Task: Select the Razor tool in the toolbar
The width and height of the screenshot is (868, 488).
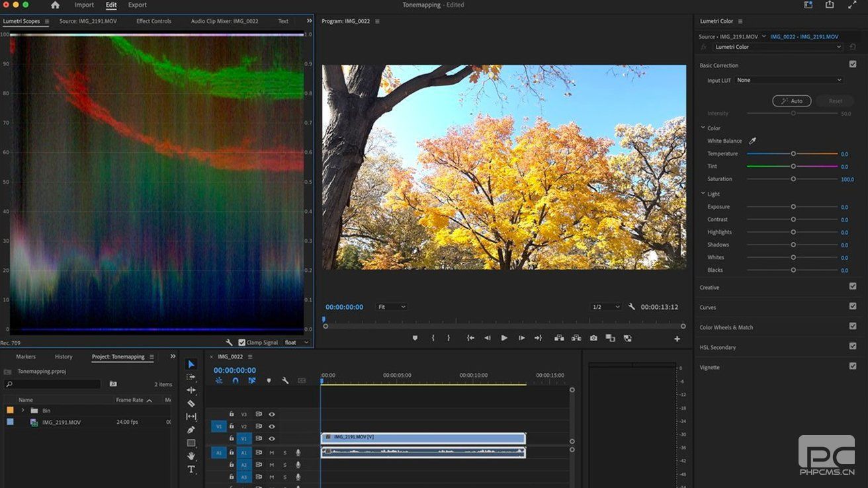Action: pyautogui.click(x=191, y=403)
